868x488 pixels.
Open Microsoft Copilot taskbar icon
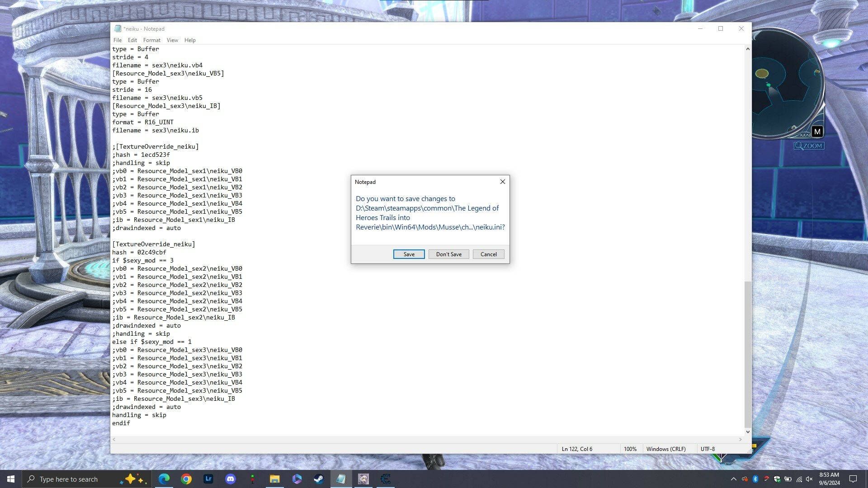tap(297, 479)
